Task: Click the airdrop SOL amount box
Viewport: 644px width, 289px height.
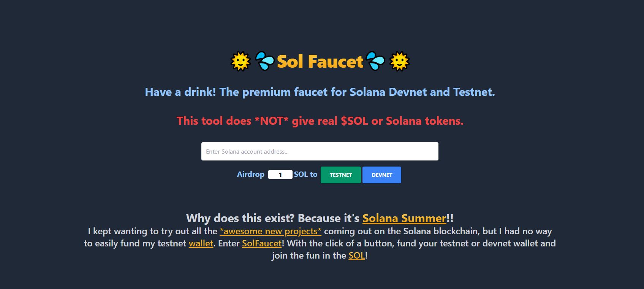Action: 280,175
